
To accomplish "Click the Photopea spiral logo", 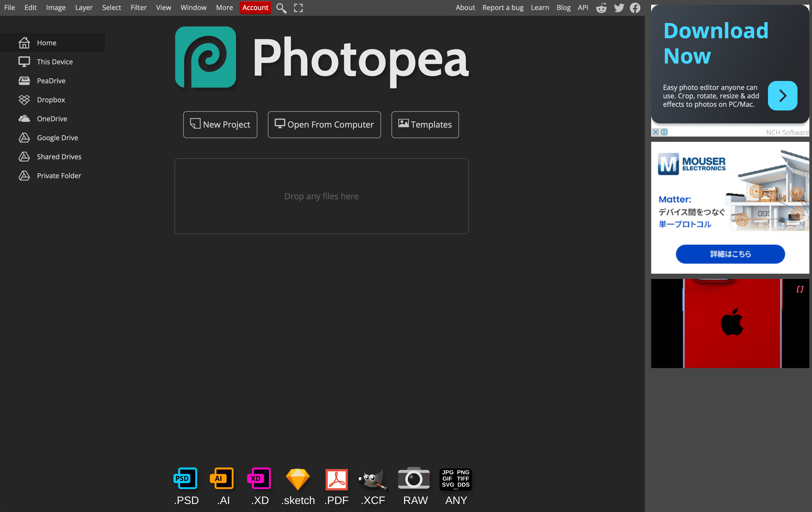I will (x=205, y=57).
